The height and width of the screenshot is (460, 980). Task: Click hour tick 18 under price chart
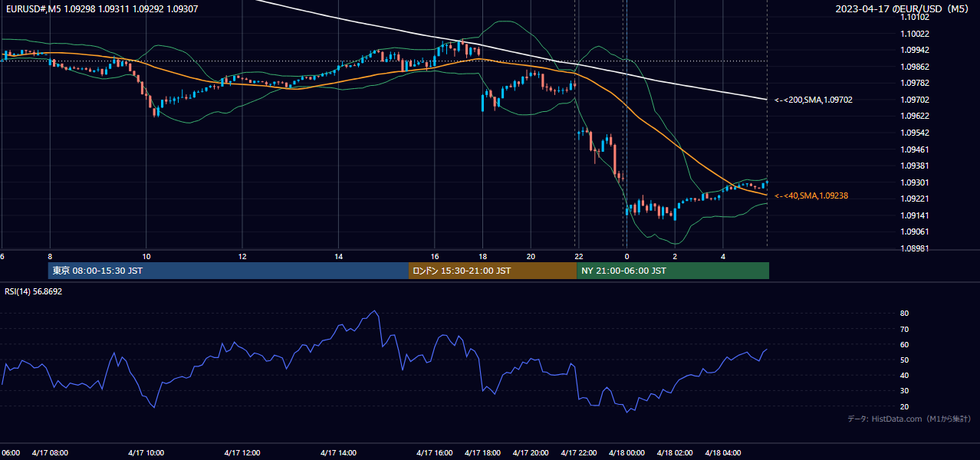coord(482,257)
